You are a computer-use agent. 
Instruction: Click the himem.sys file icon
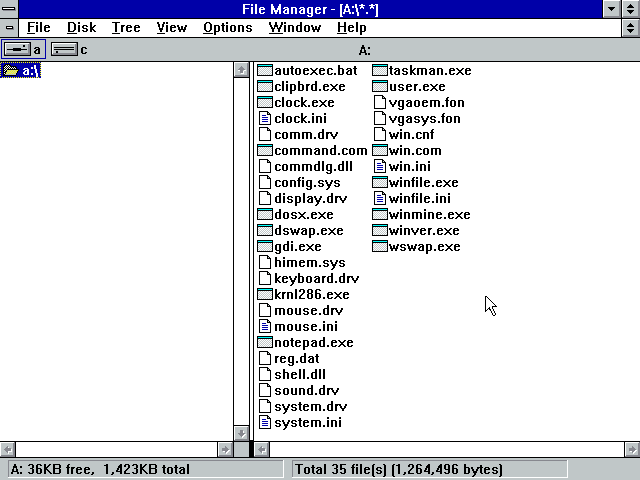tap(265, 262)
